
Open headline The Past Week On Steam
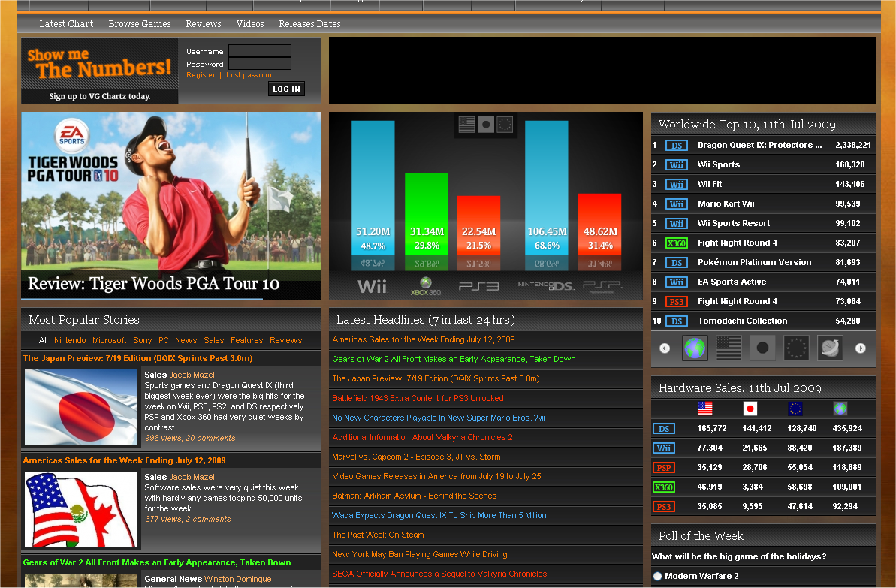click(378, 535)
